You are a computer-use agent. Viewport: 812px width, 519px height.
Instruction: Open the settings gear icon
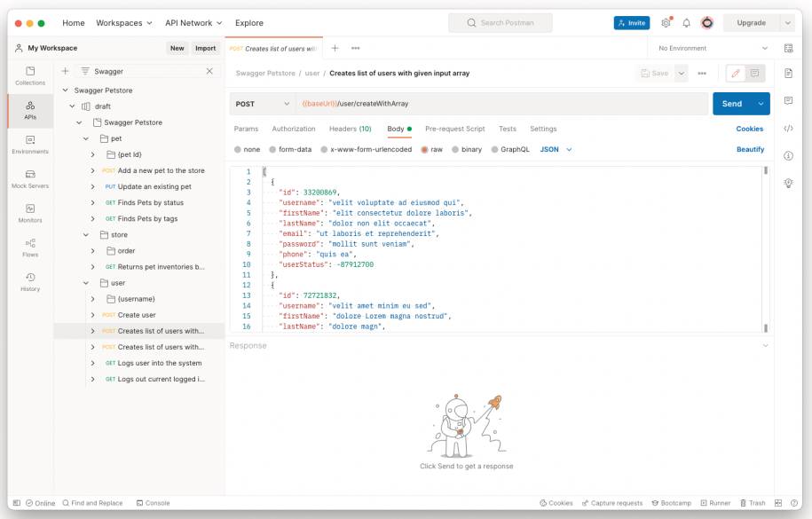click(666, 23)
